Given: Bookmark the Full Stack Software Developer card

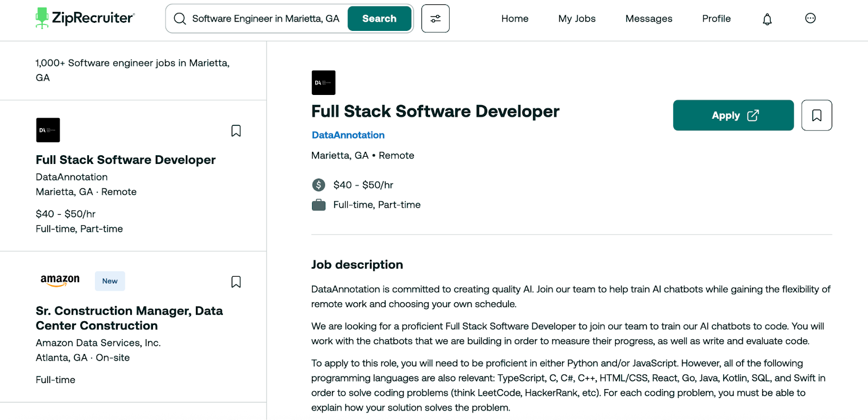Looking at the screenshot, I should click(x=236, y=131).
